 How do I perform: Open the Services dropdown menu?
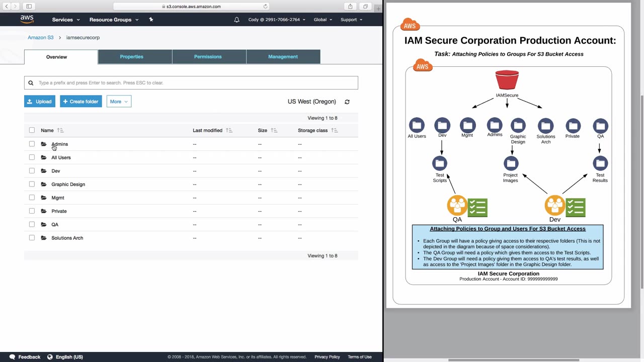pos(66,20)
